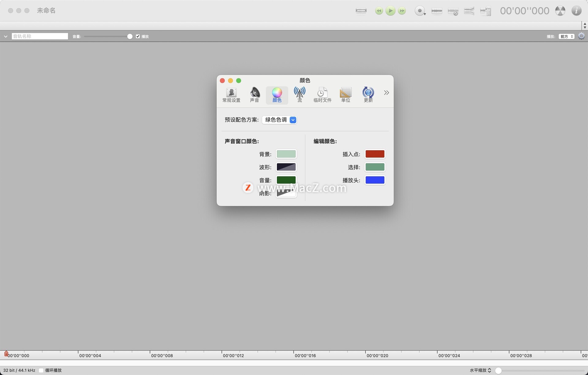Collapse the track using the chevron at its left
Image resolution: width=588 pixels, height=375 pixels.
pos(6,36)
